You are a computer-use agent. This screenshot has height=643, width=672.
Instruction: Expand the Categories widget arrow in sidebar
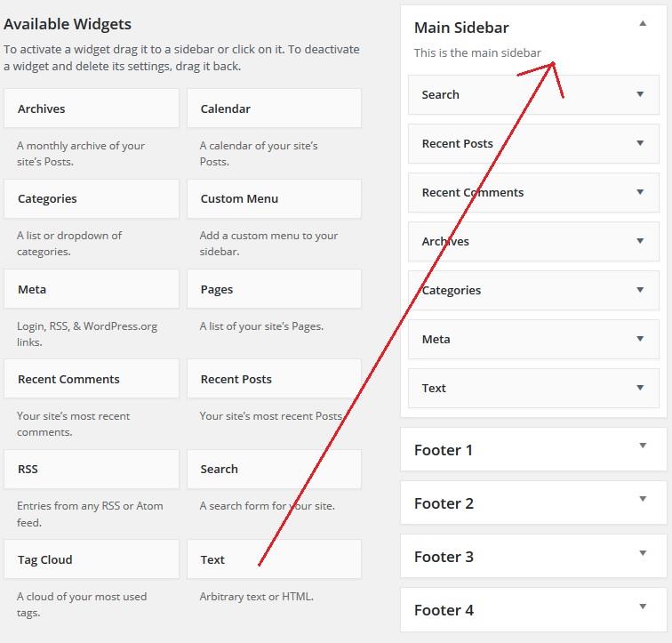pos(639,290)
